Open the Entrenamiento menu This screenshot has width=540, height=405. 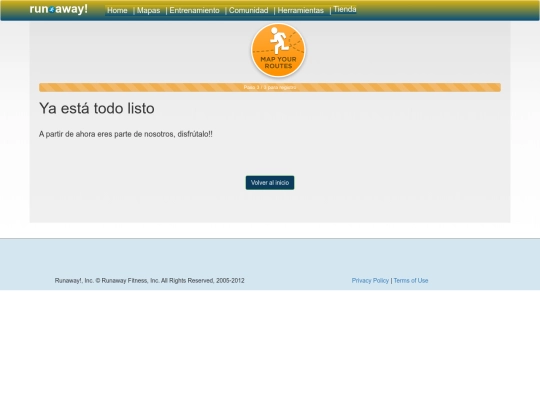(194, 11)
